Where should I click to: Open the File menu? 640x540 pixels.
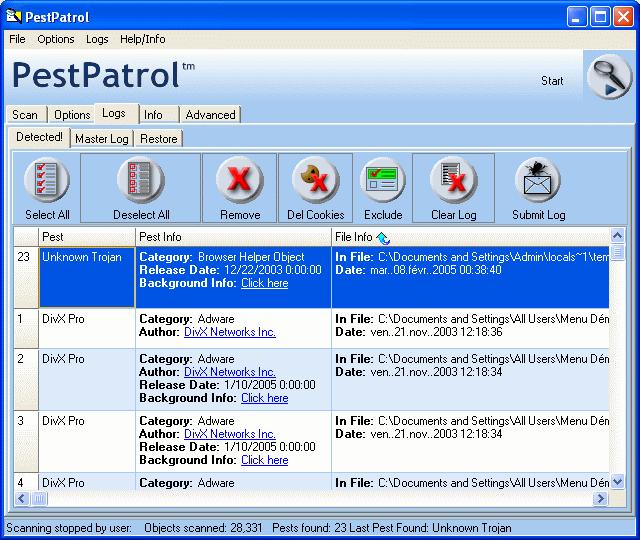pyautogui.click(x=17, y=39)
